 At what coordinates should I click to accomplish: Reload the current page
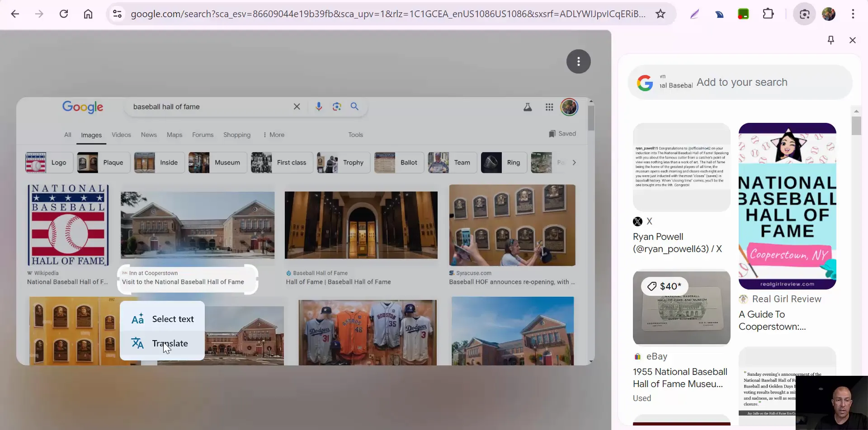tap(64, 14)
